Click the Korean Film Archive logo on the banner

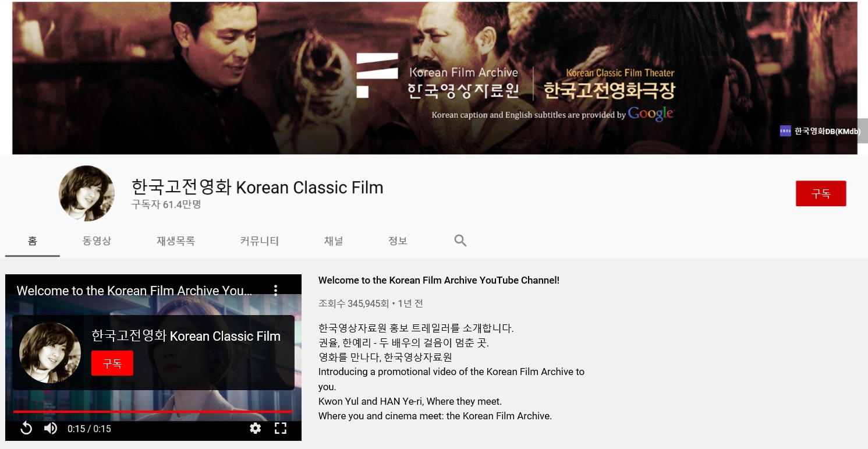377,75
